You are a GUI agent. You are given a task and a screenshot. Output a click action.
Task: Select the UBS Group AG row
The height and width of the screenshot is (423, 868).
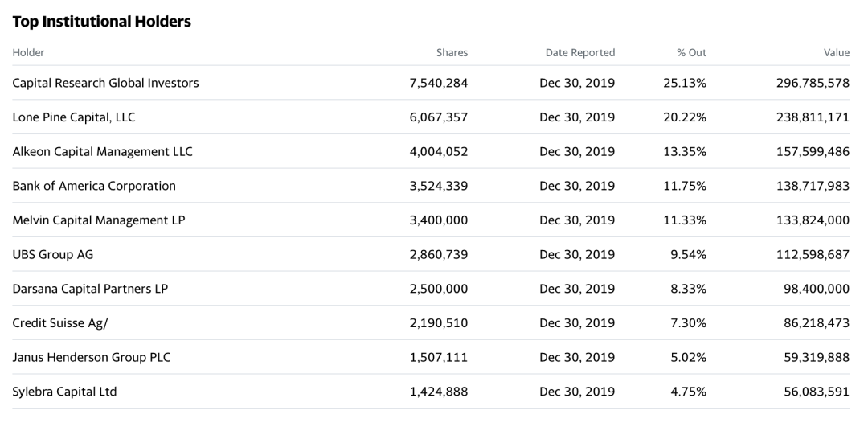coord(53,254)
